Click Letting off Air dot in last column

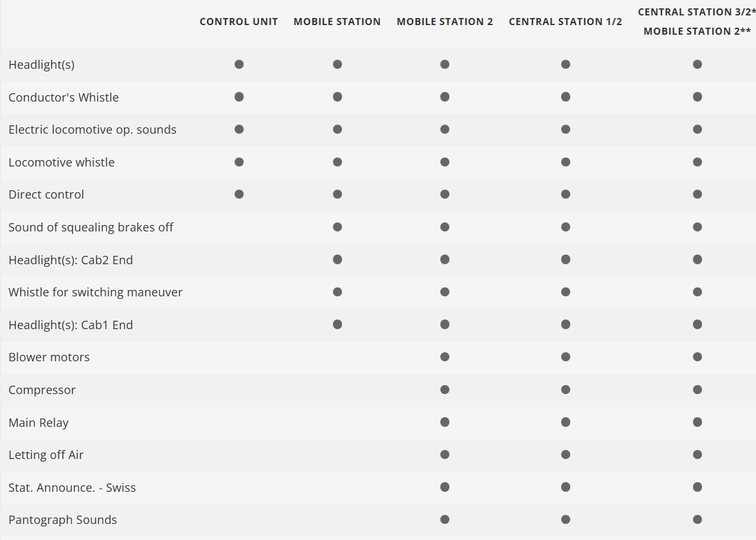click(697, 455)
